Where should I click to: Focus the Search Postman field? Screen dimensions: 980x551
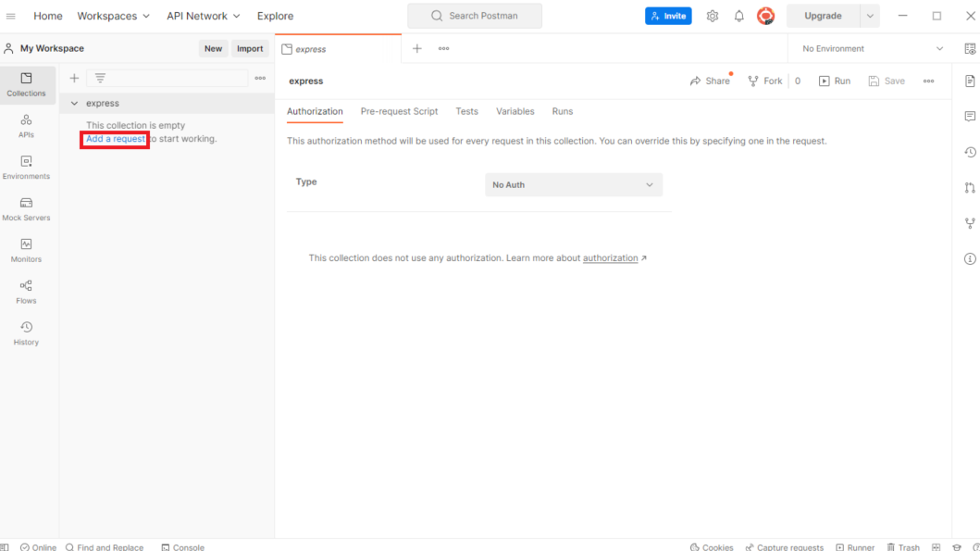tap(475, 17)
